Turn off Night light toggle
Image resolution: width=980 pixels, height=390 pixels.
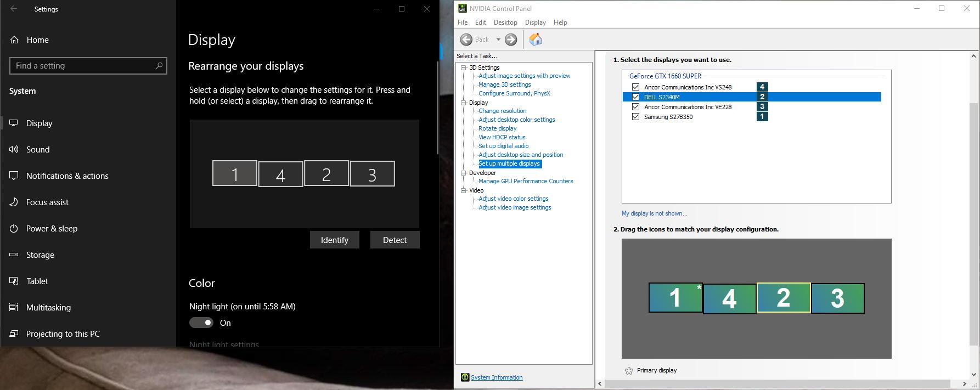[x=201, y=323]
